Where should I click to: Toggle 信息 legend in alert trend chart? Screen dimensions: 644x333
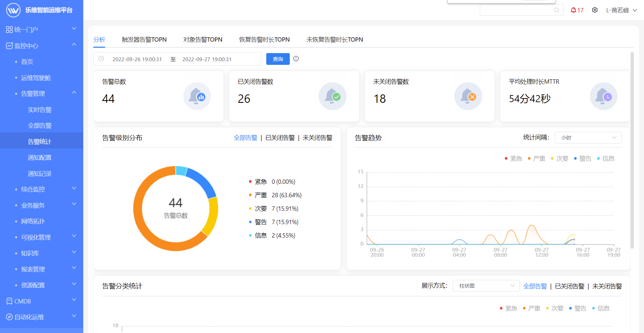click(606, 158)
